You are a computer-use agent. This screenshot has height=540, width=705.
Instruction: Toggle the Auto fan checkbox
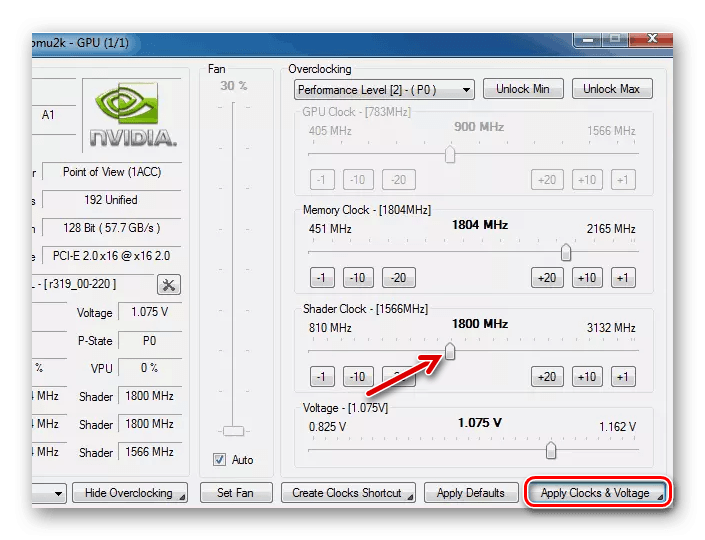point(219,460)
